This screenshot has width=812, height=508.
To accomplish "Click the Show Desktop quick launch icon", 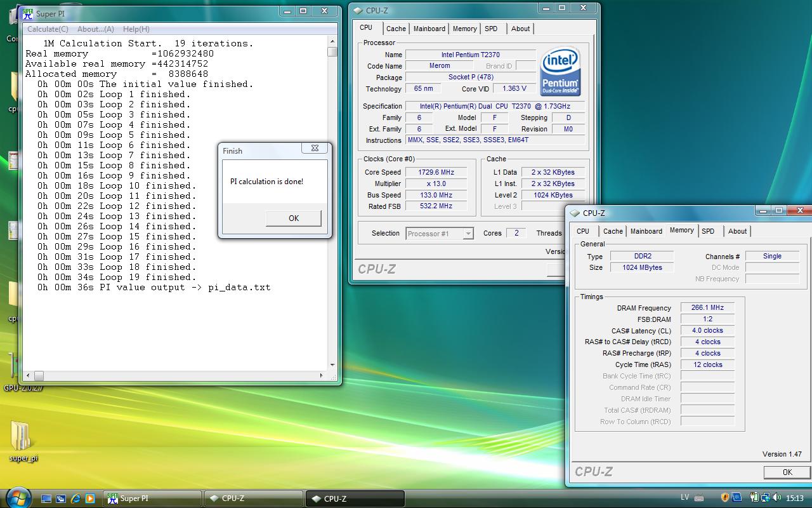I will coord(46,498).
